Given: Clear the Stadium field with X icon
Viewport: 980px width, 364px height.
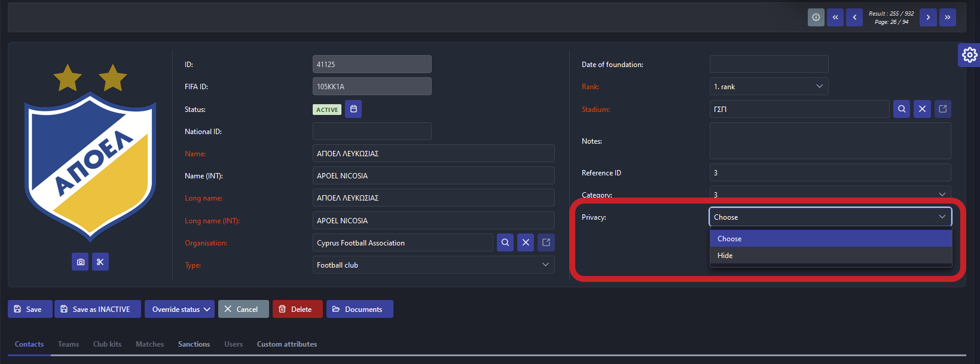Looking at the screenshot, I should pos(922,109).
